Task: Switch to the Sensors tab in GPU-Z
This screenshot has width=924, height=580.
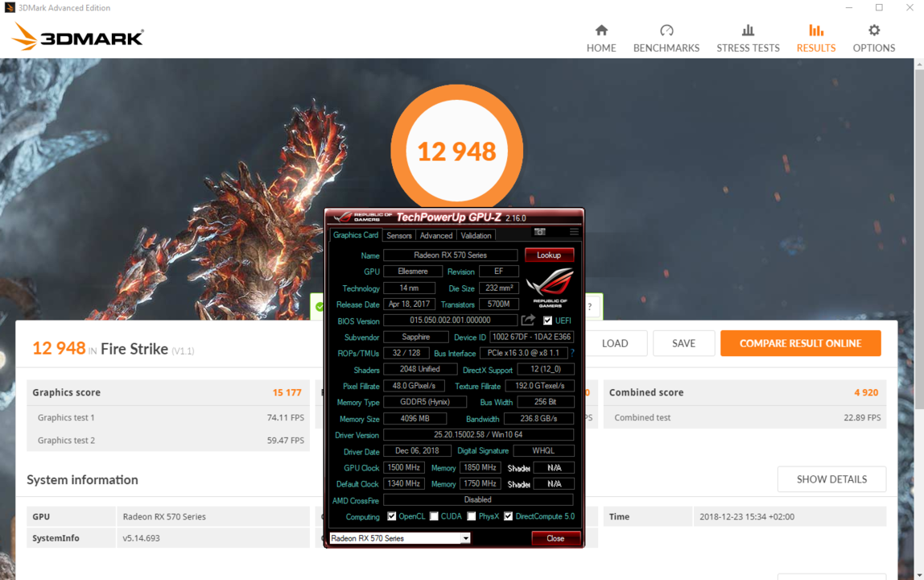Action: [399, 235]
